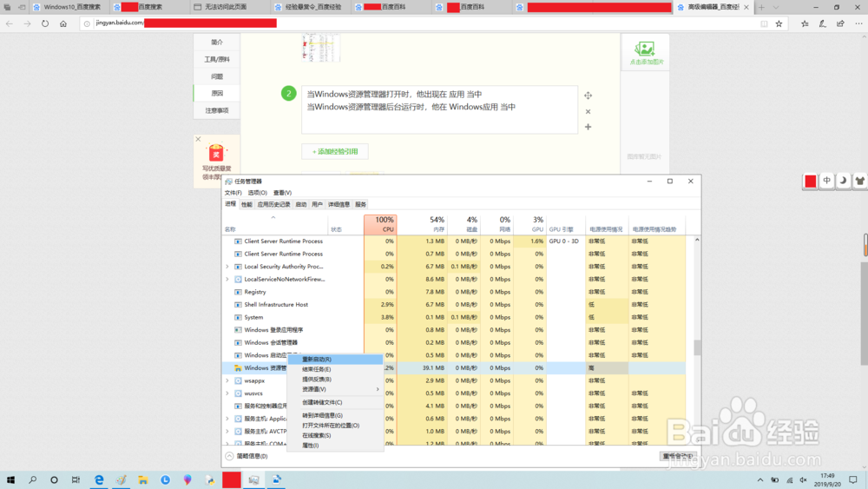The width and height of the screenshot is (868, 489).
Task: Select 打开文件所在的位置 in context menu
Action: click(335, 426)
